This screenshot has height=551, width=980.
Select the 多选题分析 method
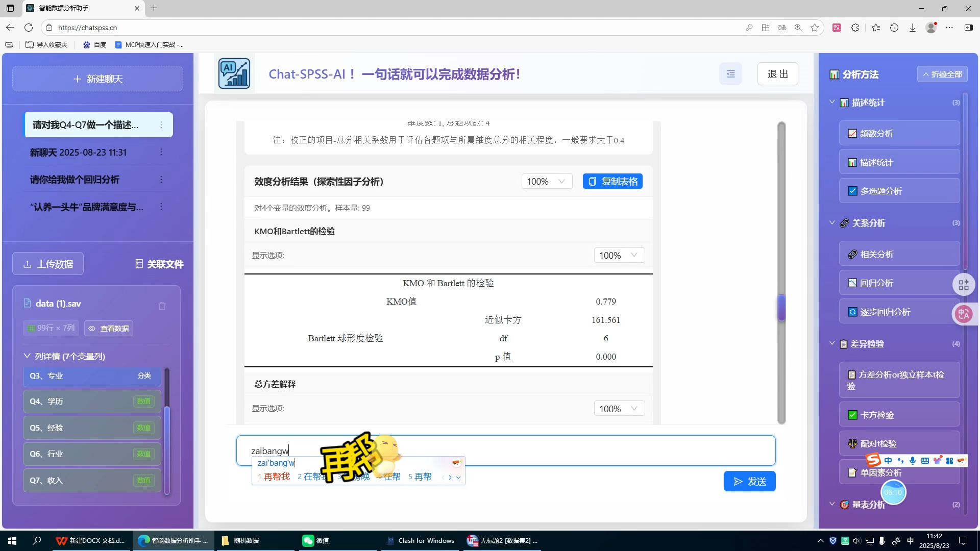[899, 191]
